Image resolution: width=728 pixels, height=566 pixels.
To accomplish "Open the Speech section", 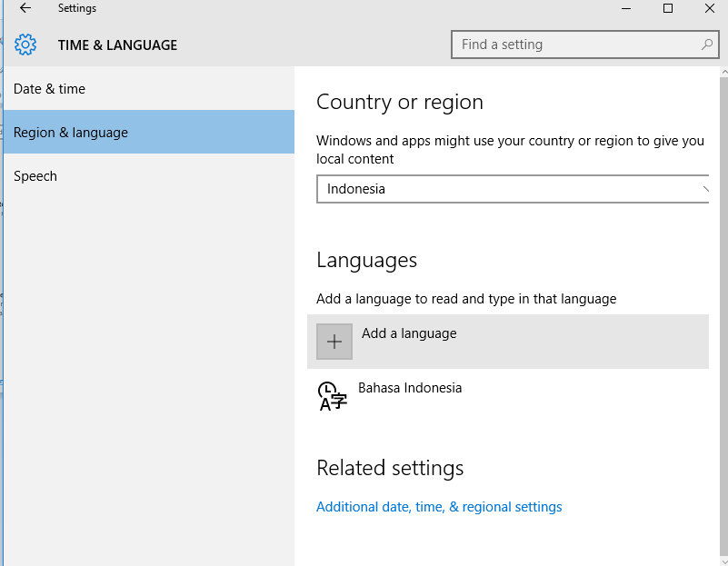I will pyautogui.click(x=148, y=176).
